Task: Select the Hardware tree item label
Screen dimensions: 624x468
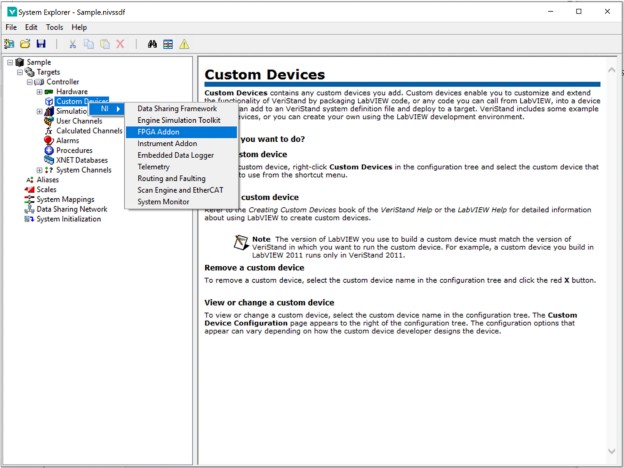Action: coord(72,92)
